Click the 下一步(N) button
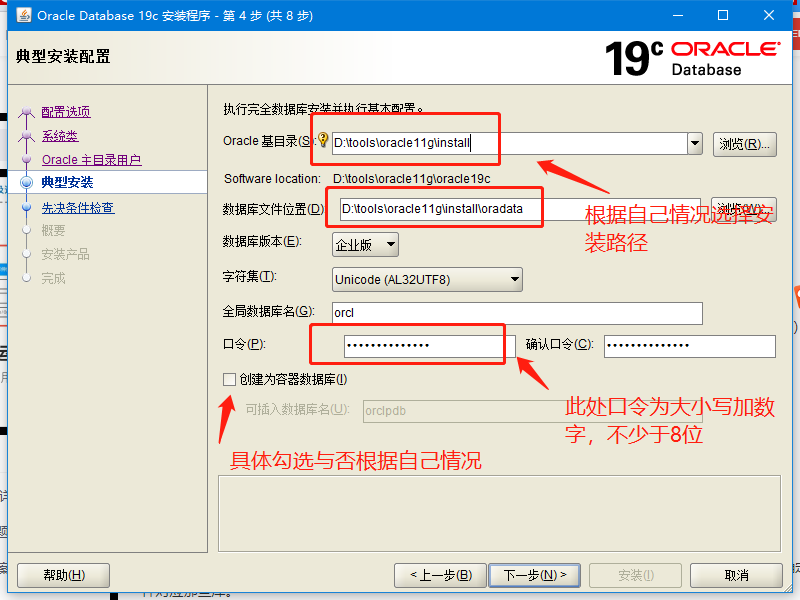This screenshot has width=800, height=600. point(535,576)
